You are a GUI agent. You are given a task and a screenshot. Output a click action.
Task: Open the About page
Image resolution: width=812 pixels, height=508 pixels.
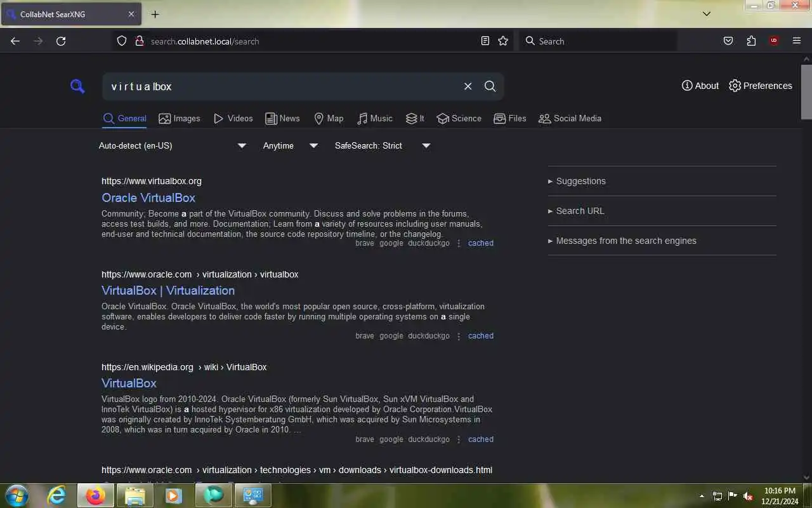point(700,86)
